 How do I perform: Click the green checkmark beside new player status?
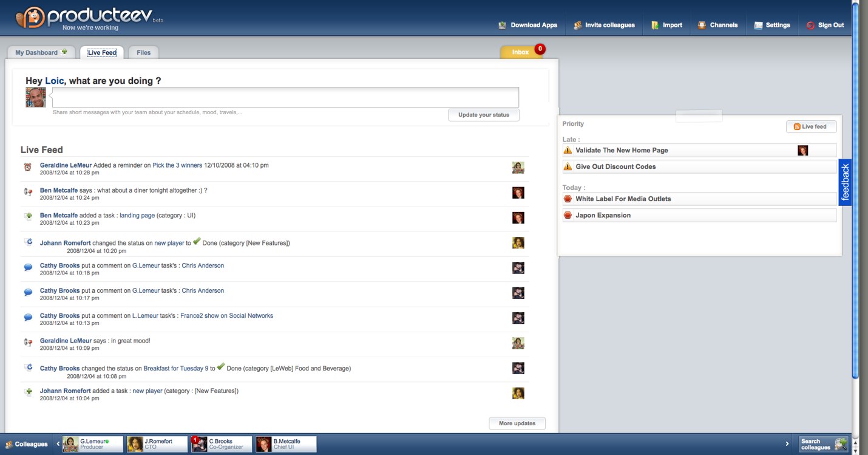tap(197, 242)
